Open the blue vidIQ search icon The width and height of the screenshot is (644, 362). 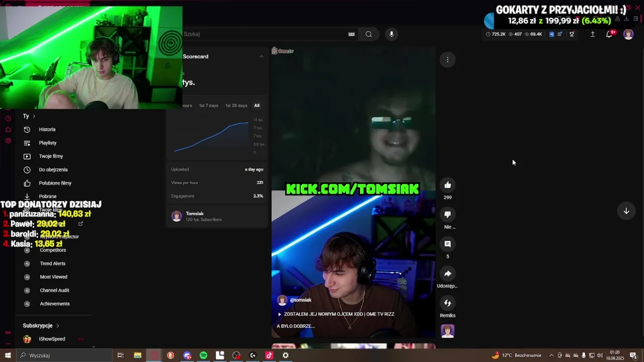point(551,34)
